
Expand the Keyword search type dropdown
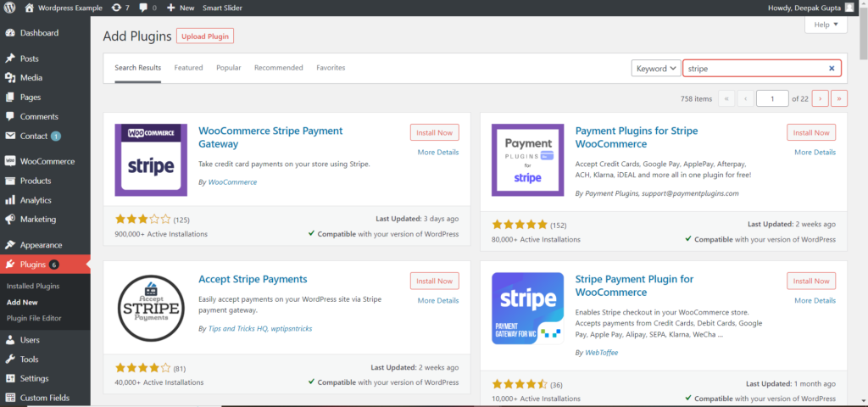point(656,69)
